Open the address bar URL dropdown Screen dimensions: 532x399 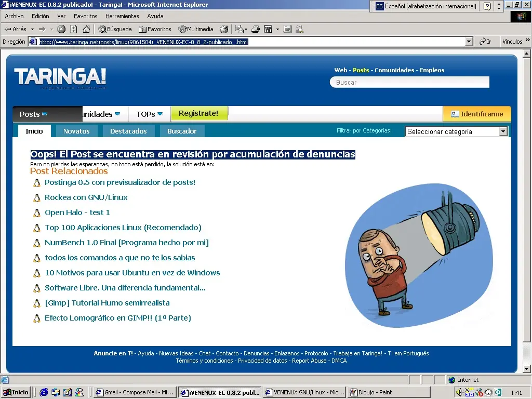[x=469, y=42]
